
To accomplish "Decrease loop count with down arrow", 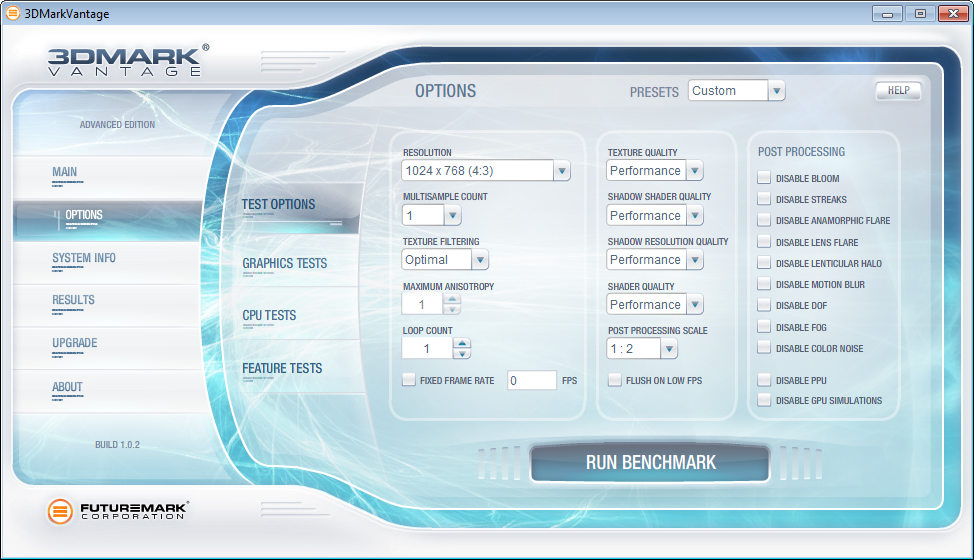I will coord(462,354).
